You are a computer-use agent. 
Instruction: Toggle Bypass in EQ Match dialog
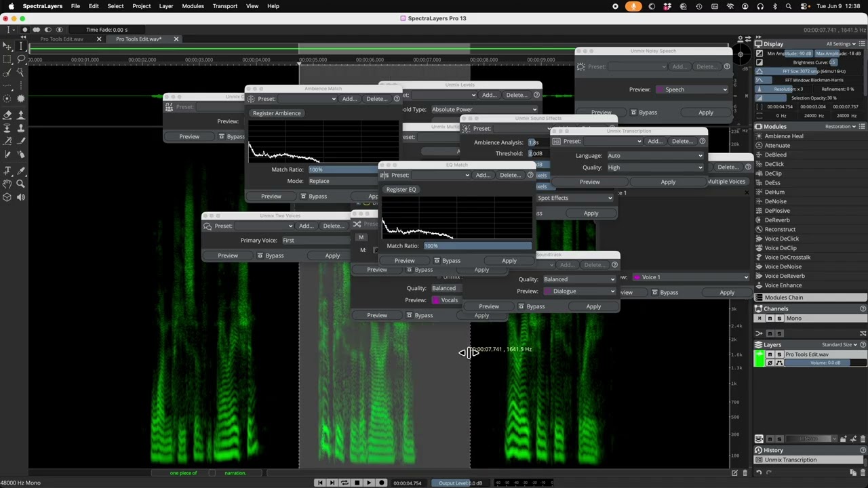coord(447,260)
